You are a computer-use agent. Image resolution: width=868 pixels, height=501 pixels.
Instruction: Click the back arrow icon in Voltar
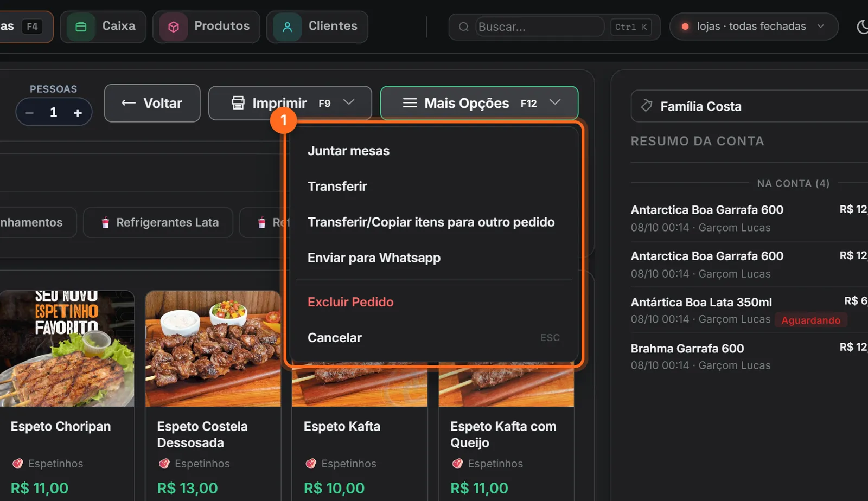click(x=129, y=102)
